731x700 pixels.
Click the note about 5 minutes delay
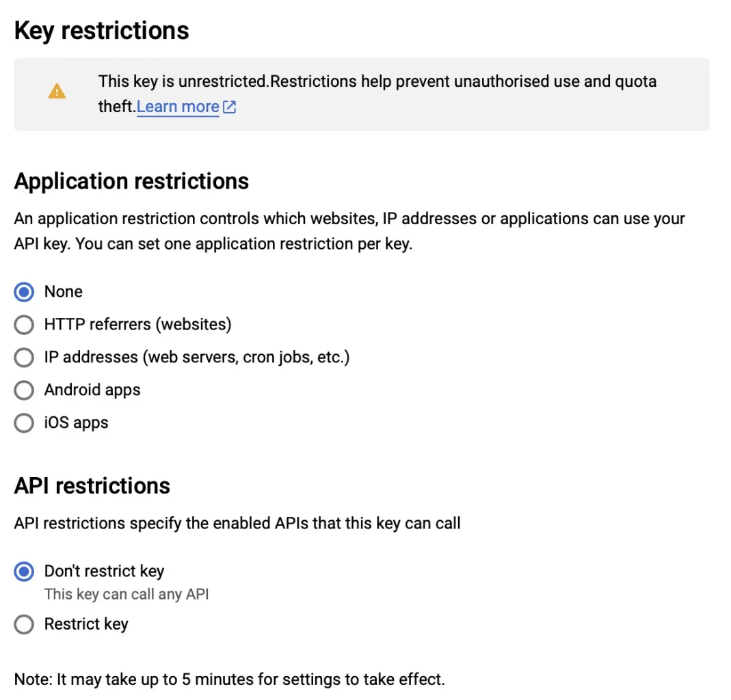[229, 679]
